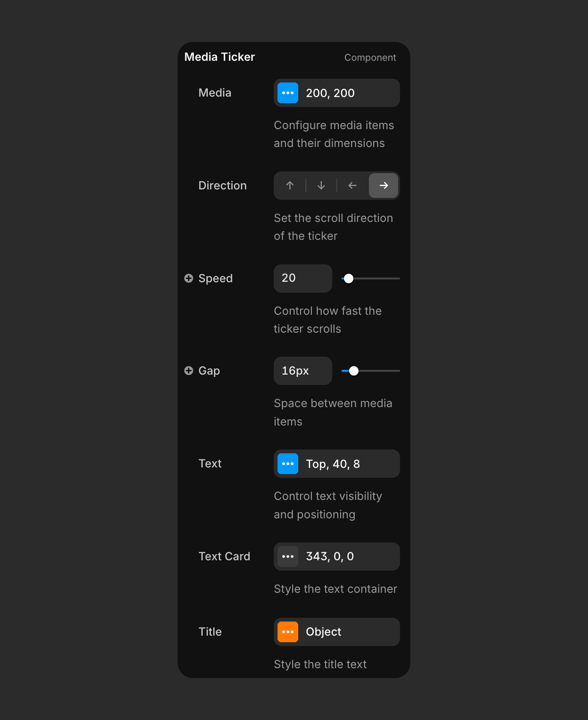Viewport: 588px width, 720px height.
Task: Click the blue ellipsis icon beside Text
Action: [x=287, y=464]
